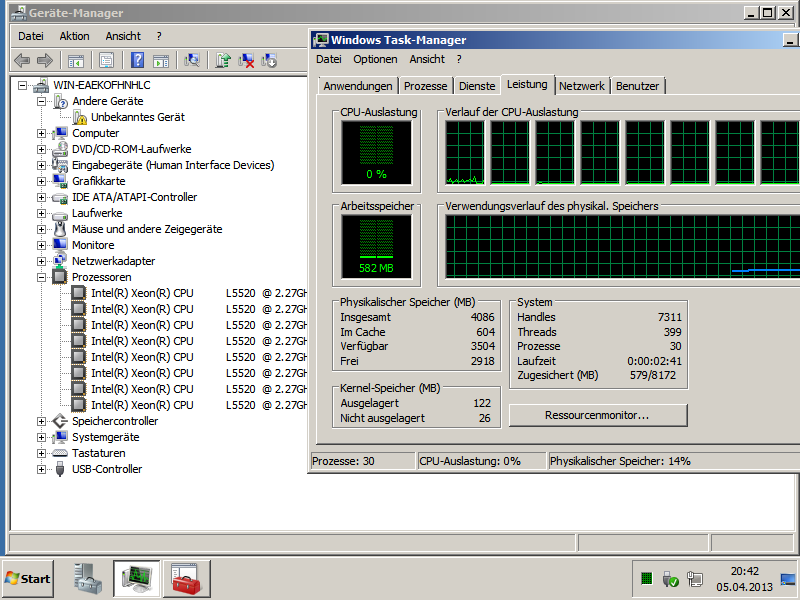The width and height of the screenshot is (800, 600).
Task: Switch to the Prozesse tab
Action: tap(426, 86)
